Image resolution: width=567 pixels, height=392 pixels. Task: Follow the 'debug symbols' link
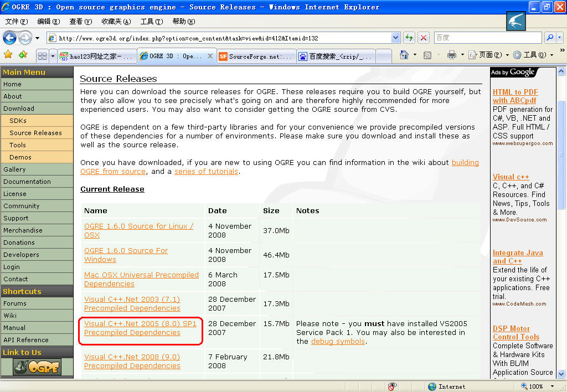tap(338, 342)
